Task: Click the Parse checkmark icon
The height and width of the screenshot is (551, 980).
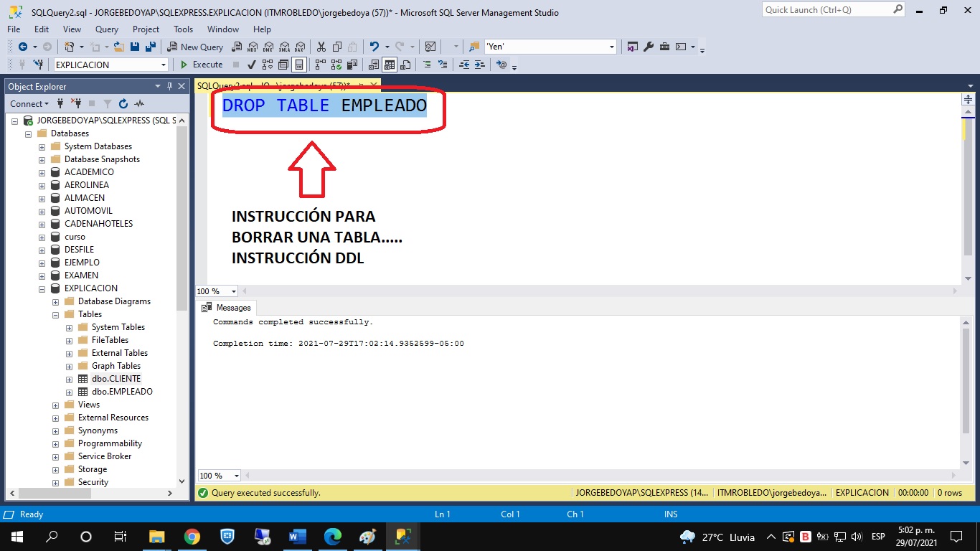Action: click(252, 65)
